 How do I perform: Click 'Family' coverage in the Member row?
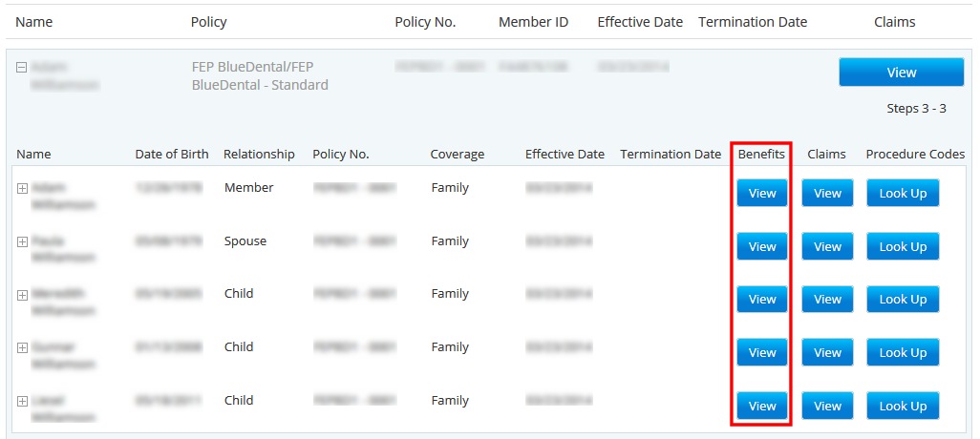pos(450,188)
